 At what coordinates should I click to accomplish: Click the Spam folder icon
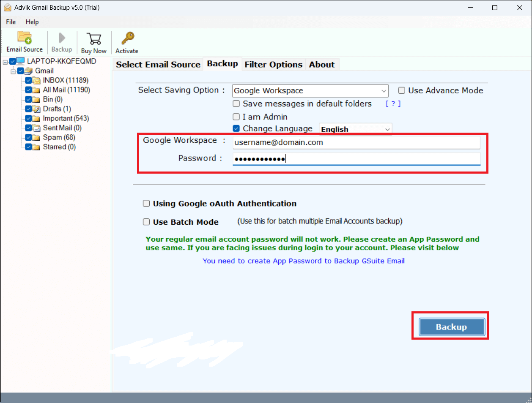tap(36, 138)
